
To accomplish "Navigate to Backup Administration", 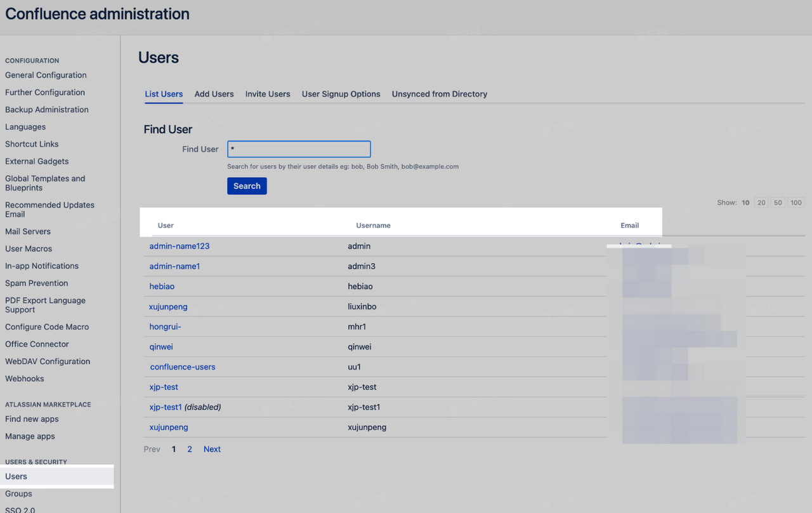I will click(x=46, y=109).
